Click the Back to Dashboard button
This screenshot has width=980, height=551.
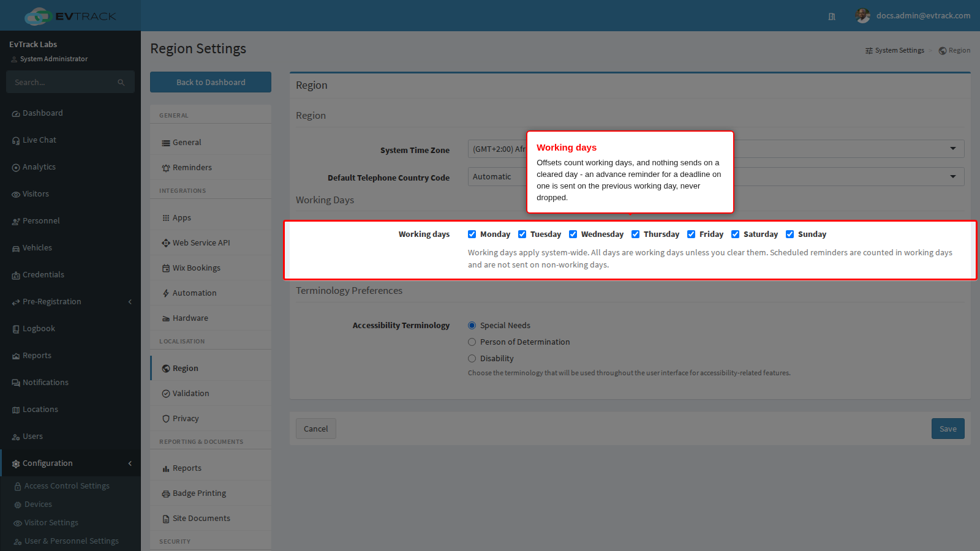coord(211,82)
